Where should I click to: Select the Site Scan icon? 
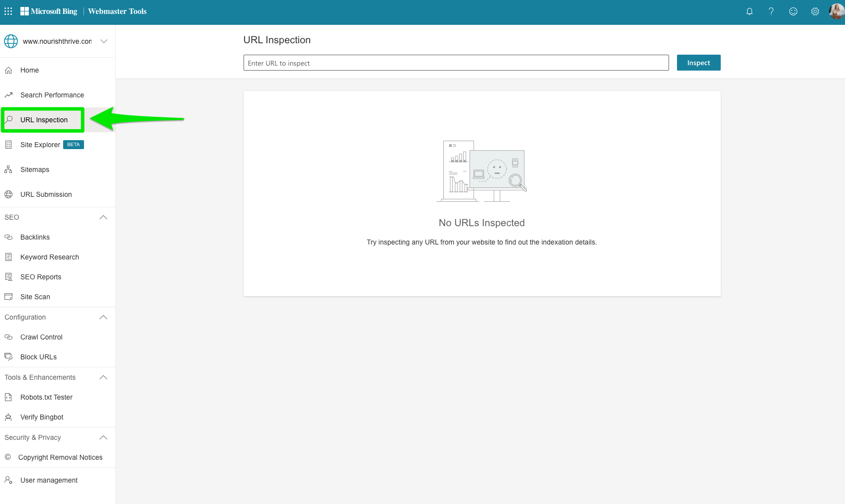point(8,297)
